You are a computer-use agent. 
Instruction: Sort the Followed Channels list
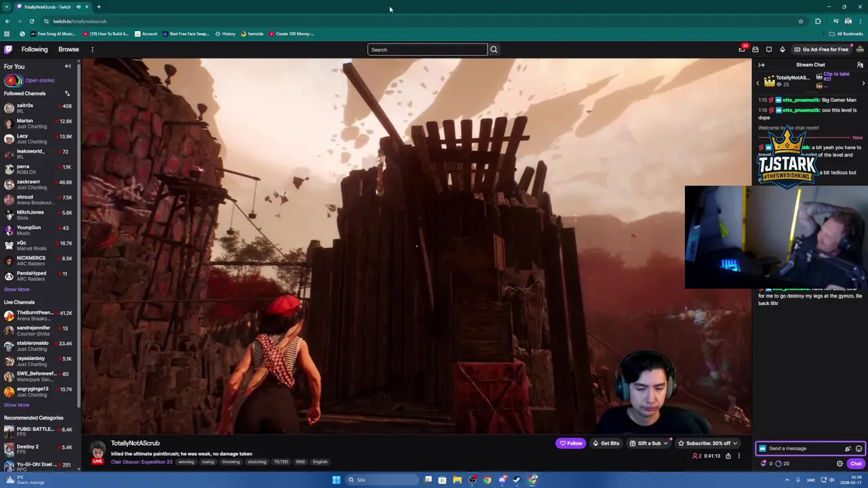[67, 94]
